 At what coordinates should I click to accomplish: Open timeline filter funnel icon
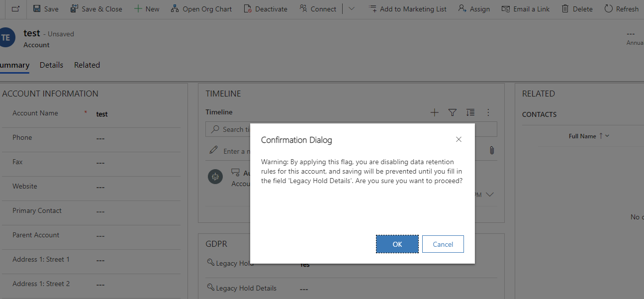452,112
